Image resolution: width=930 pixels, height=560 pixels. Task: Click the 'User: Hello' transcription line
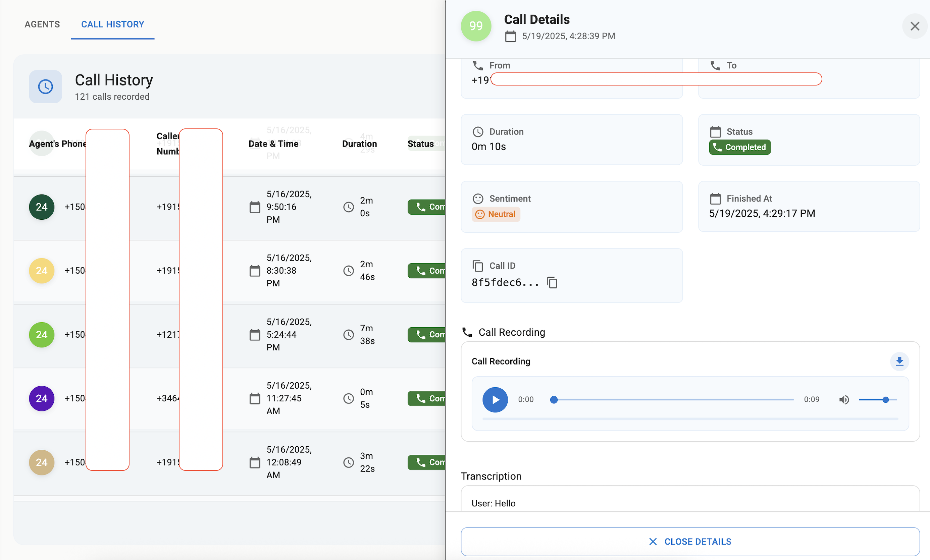point(493,503)
